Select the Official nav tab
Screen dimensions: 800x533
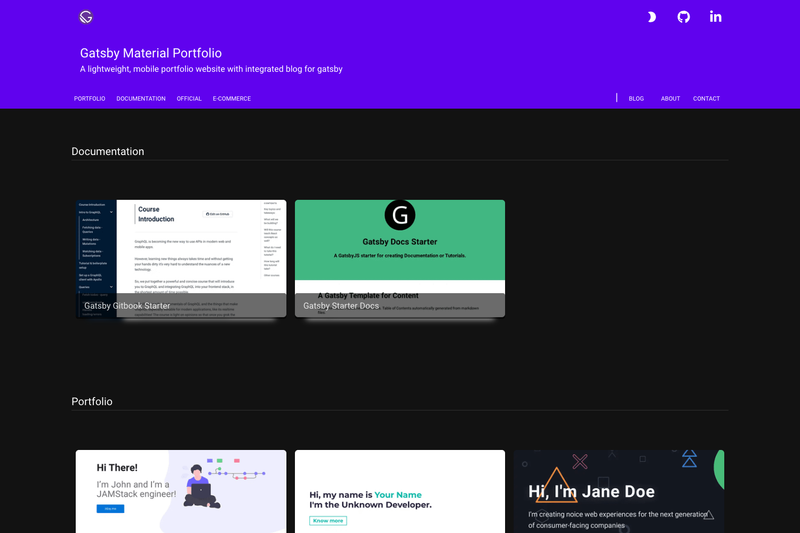pyautogui.click(x=189, y=98)
